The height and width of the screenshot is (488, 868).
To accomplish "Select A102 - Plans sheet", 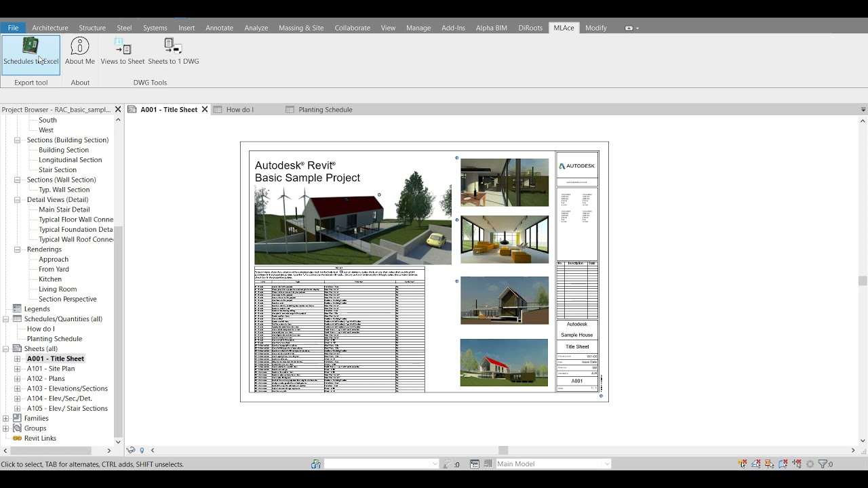I will pos(46,379).
